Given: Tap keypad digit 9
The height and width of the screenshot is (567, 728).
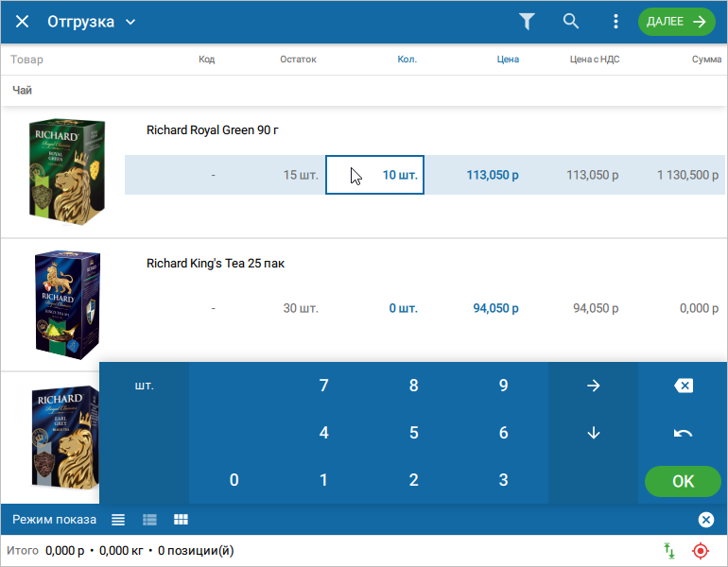Looking at the screenshot, I should pyautogui.click(x=503, y=386).
